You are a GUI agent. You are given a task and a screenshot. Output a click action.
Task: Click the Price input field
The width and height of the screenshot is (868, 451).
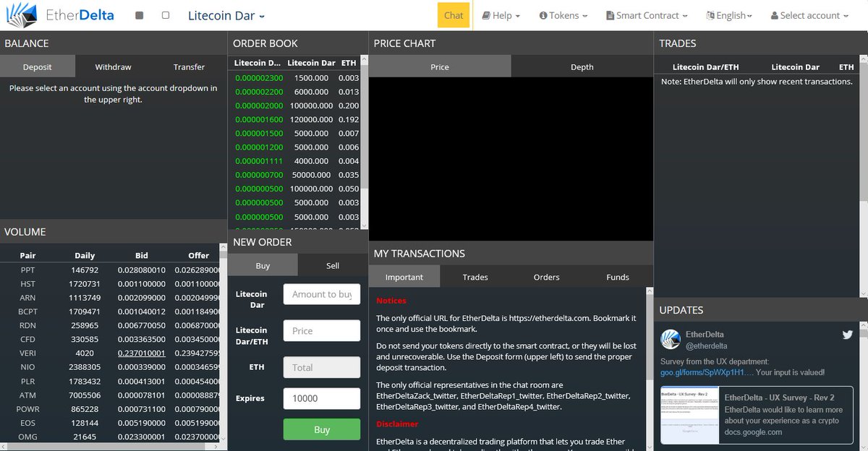[x=322, y=331]
